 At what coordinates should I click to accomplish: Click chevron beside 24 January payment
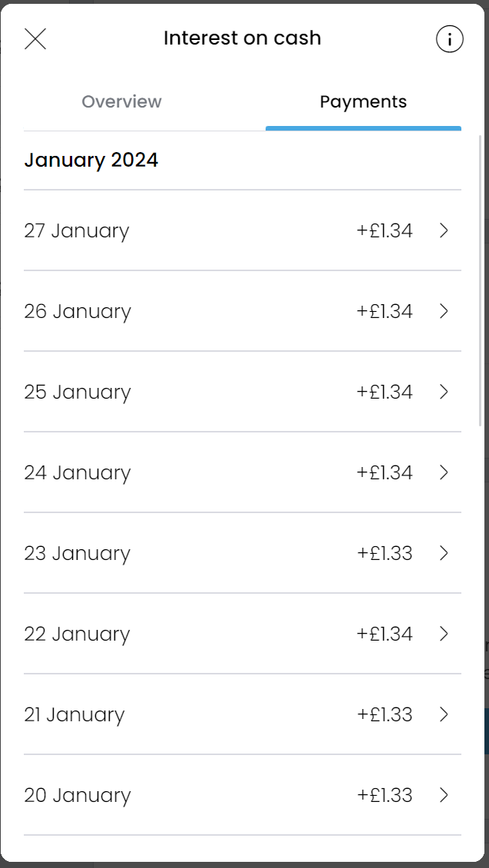tap(444, 472)
